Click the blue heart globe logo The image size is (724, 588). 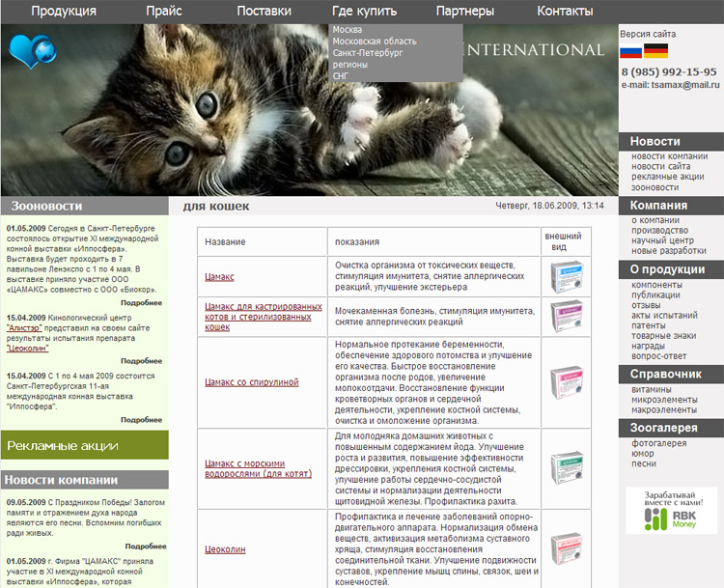point(32,51)
